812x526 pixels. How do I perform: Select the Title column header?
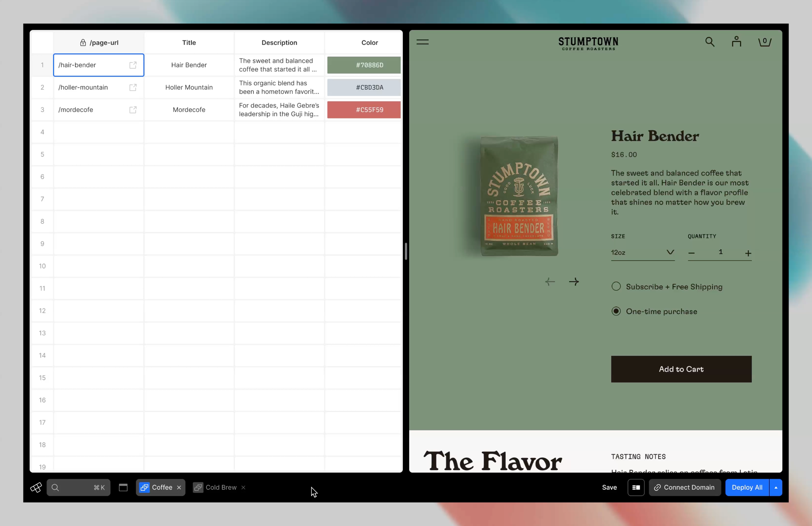click(x=189, y=42)
